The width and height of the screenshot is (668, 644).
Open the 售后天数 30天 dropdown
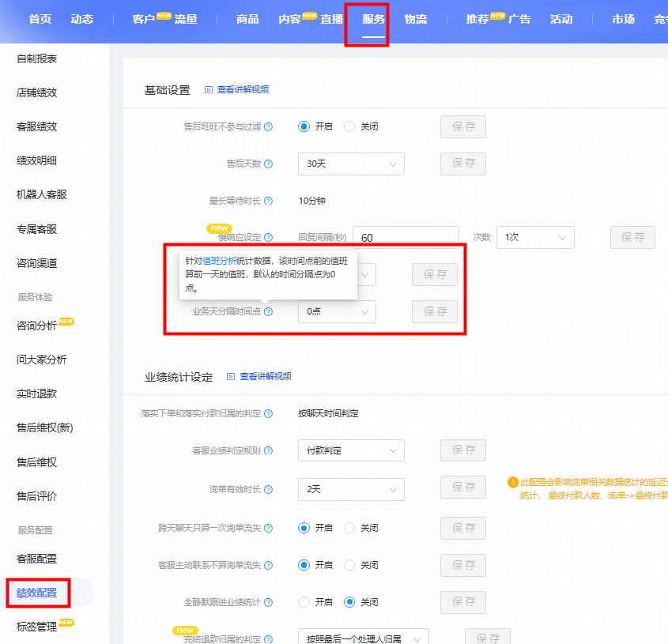[351, 164]
